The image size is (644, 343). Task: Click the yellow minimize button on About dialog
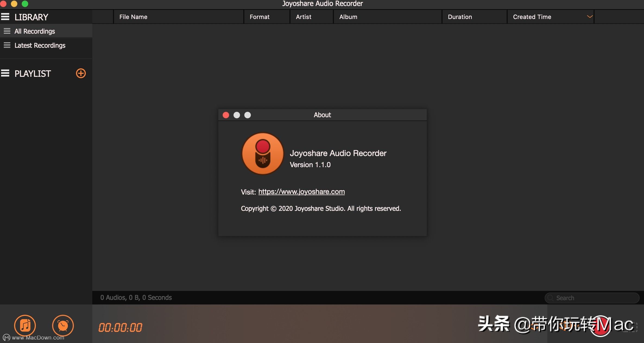coord(236,115)
